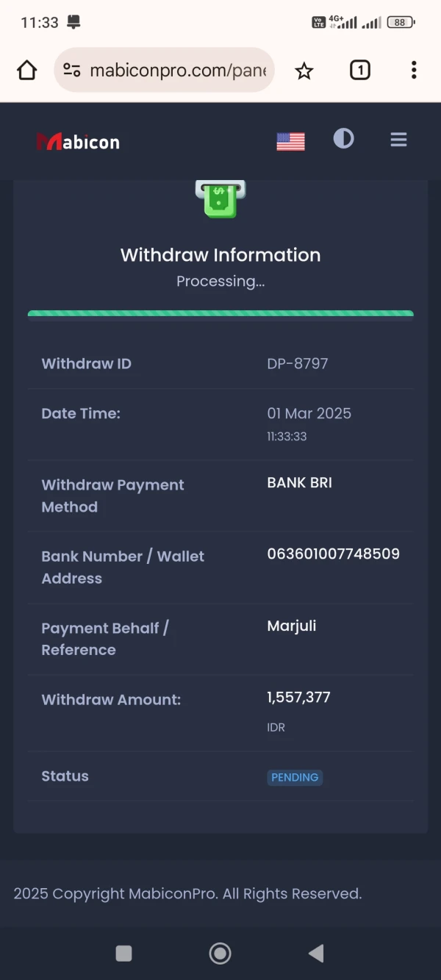Screen dimensions: 441x980
Task: Toggle dark/light theme mode
Action: (x=343, y=139)
